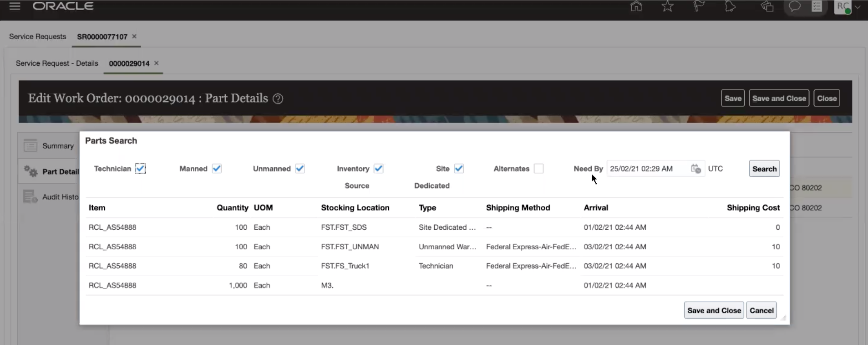Click the Type column header

coord(427,208)
